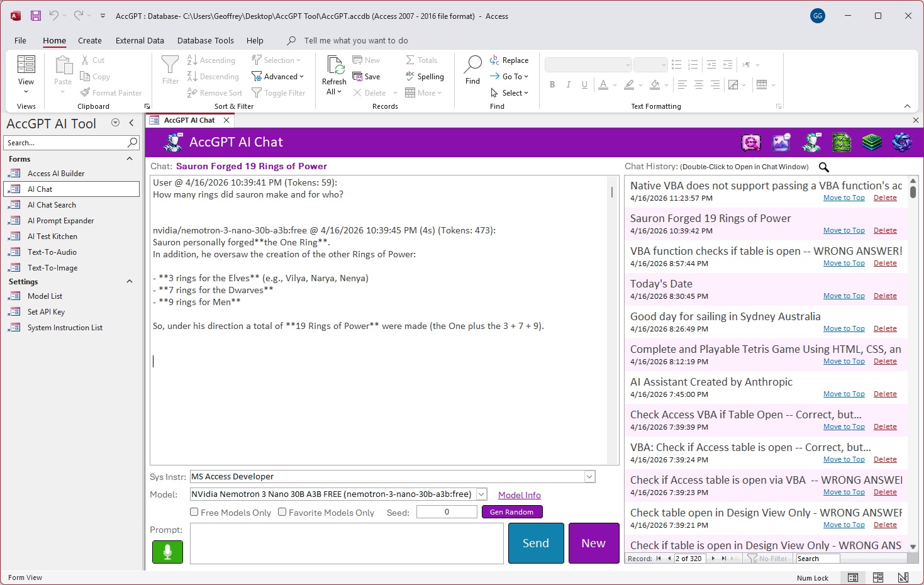924x585 pixels.
Task: Check the Favorite Models Only box
Action: [x=282, y=512]
